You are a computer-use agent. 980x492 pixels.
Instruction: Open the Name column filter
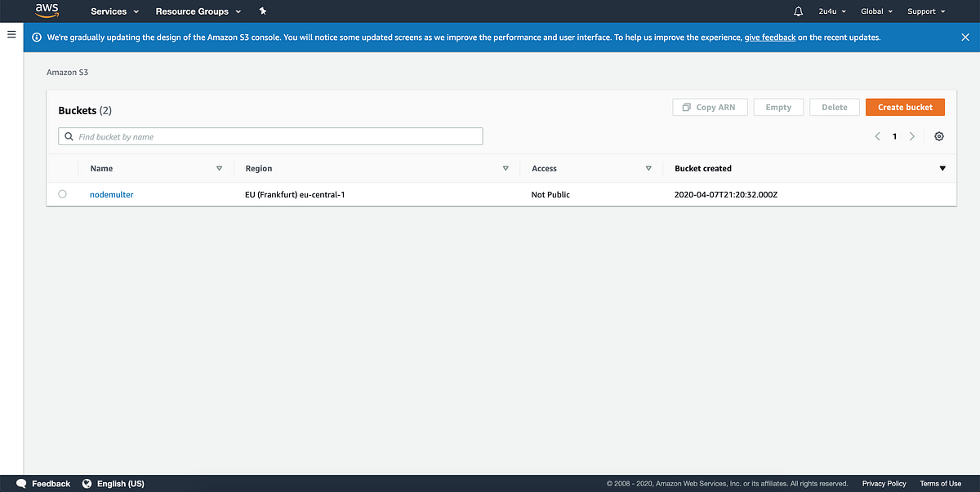pos(219,168)
